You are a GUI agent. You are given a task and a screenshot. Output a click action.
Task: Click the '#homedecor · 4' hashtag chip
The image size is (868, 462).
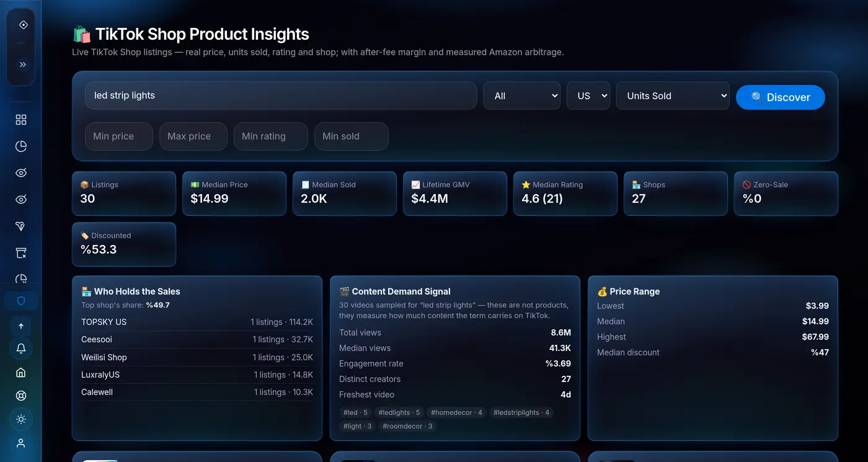(x=456, y=412)
